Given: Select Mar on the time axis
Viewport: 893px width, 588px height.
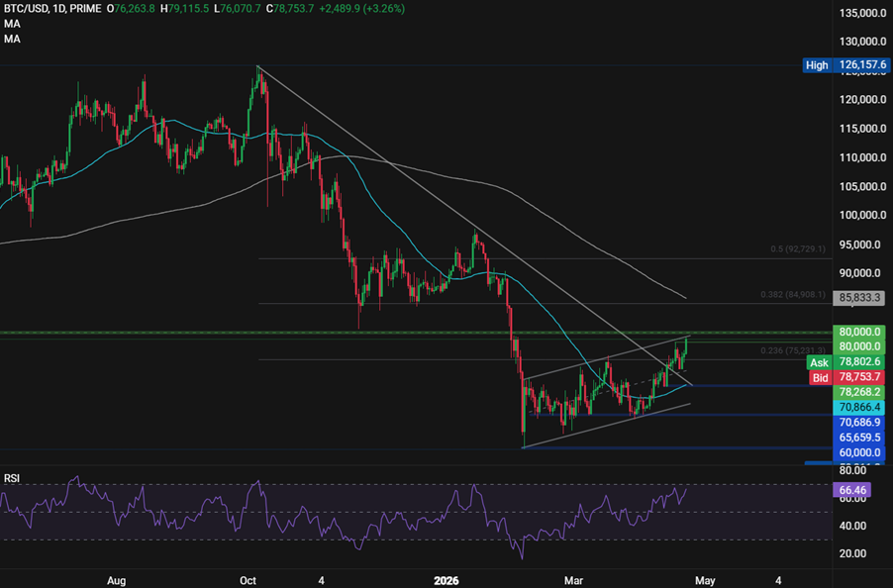Looking at the screenshot, I should [575, 581].
